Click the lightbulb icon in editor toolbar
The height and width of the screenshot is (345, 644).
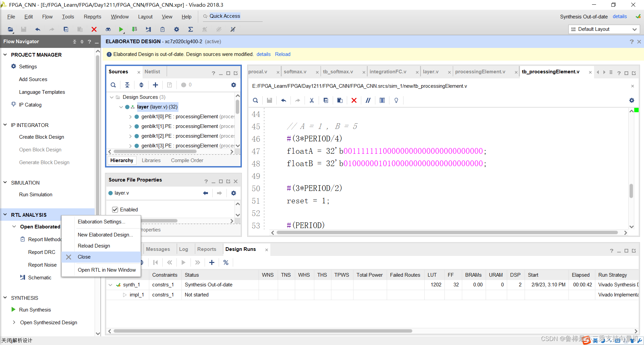pyautogui.click(x=396, y=100)
